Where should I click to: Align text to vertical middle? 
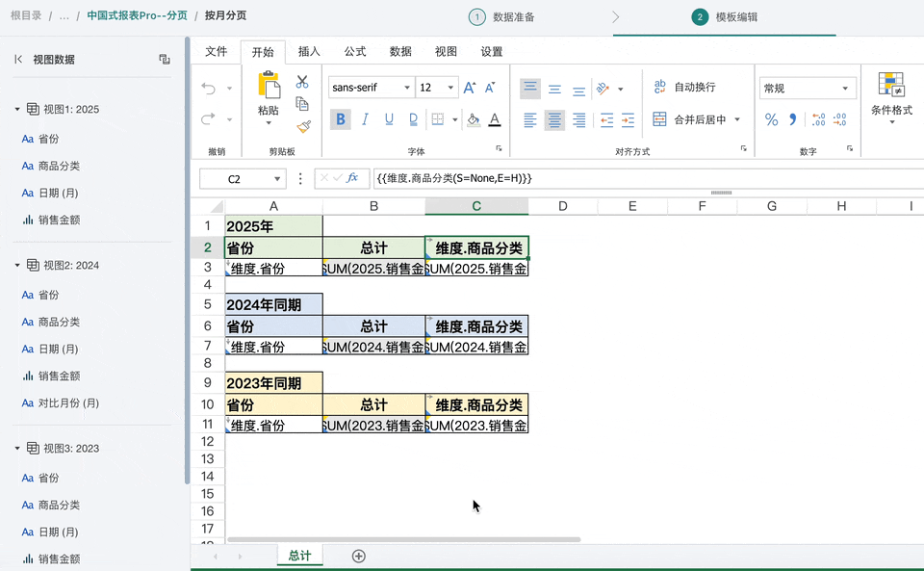click(554, 89)
